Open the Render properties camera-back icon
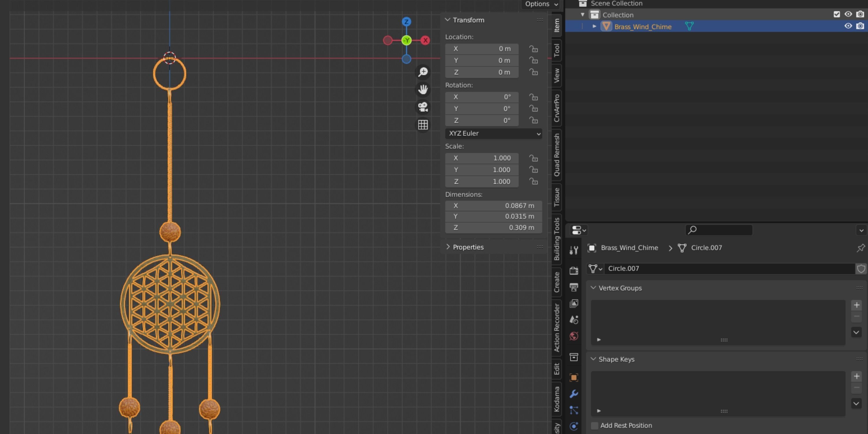868x434 pixels. point(574,271)
